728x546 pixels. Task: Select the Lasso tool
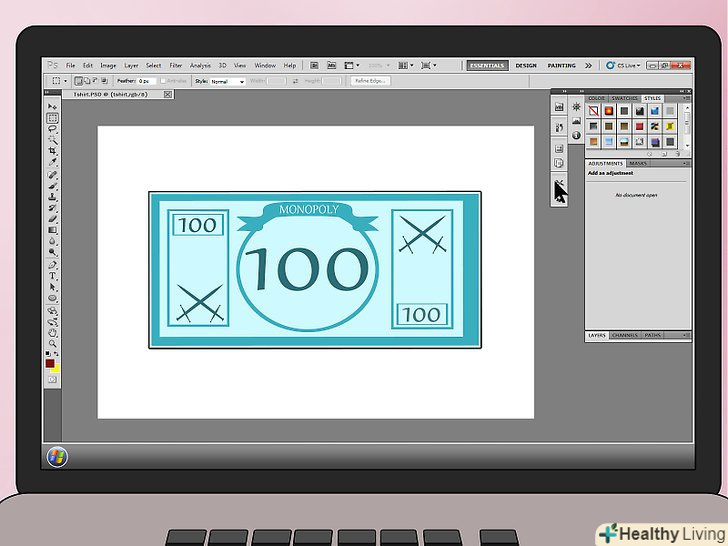pyautogui.click(x=53, y=129)
